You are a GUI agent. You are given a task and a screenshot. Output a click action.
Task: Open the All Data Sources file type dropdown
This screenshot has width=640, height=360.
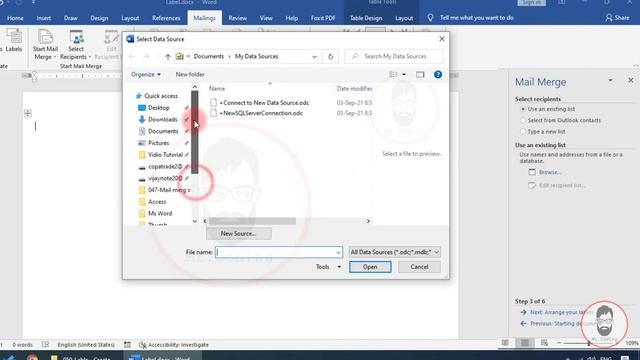(394, 253)
